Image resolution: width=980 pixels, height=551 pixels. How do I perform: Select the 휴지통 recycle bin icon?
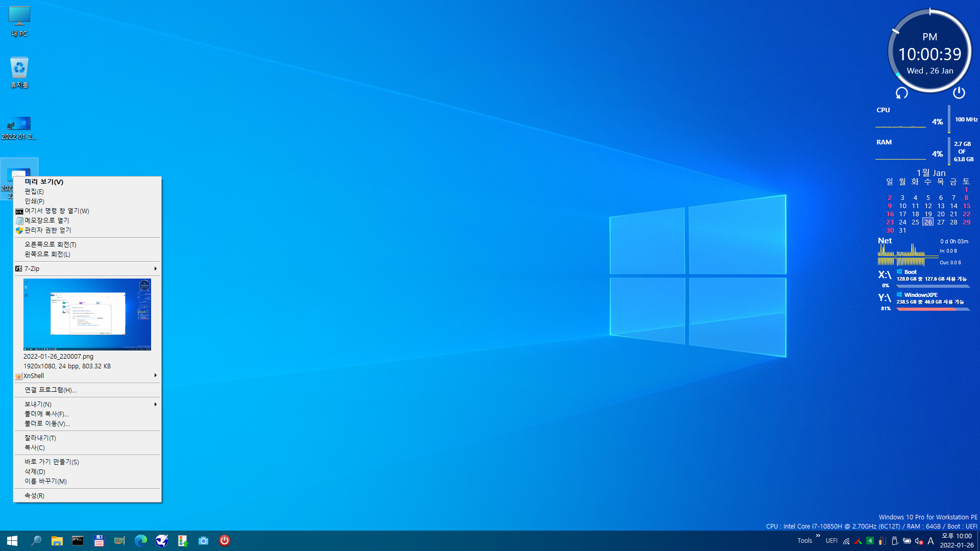(19, 72)
